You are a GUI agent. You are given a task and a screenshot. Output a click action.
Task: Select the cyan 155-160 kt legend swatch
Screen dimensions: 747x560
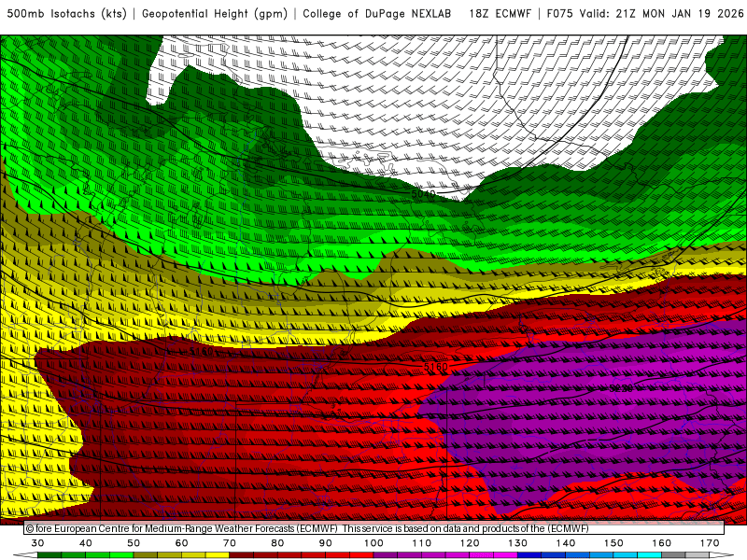pos(650,554)
